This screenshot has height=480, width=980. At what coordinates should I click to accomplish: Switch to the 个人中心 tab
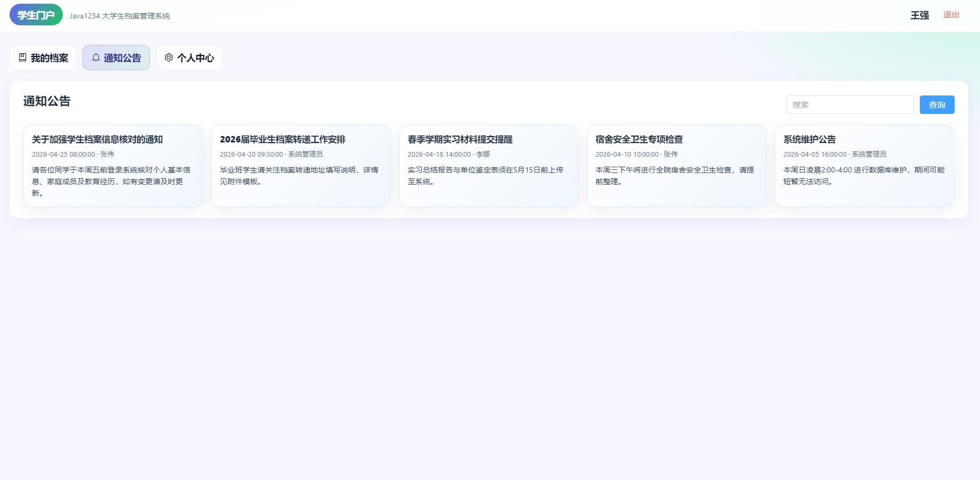(x=189, y=57)
